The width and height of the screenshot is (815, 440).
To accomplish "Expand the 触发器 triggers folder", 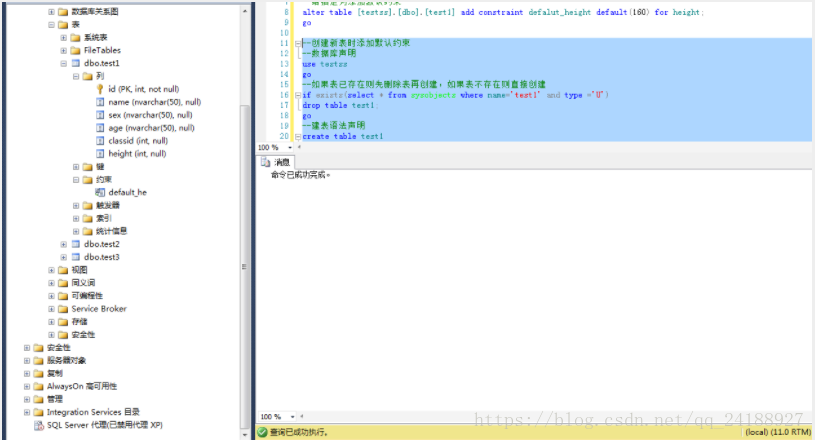I will pos(76,205).
